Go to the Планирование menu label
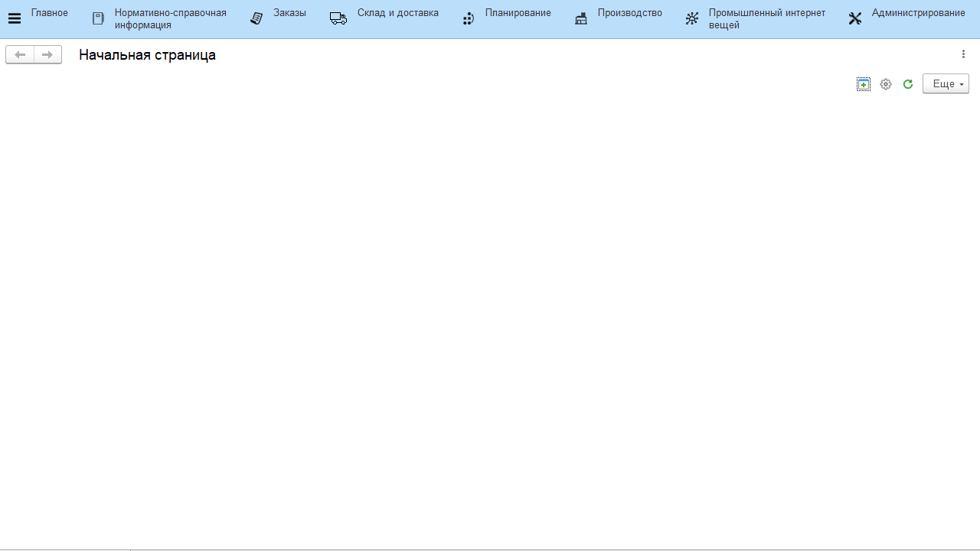The width and height of the screenshot is (980, 551). click(518, 13)
